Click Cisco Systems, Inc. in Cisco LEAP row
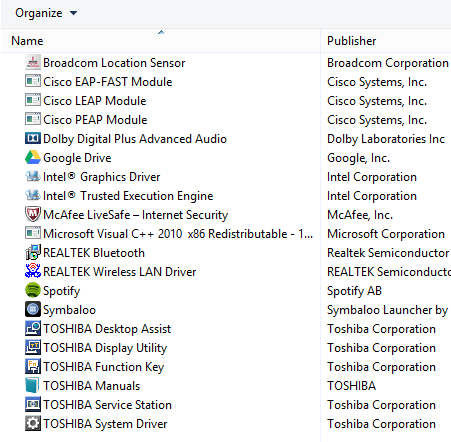 377,101
